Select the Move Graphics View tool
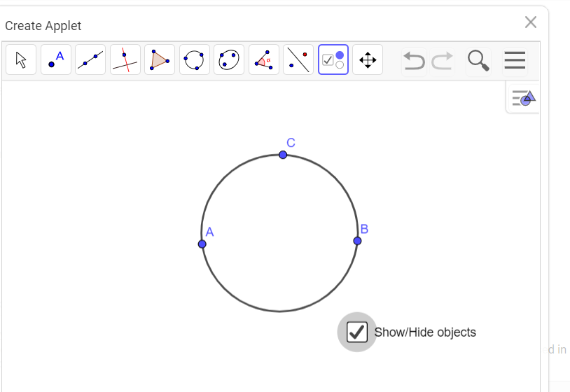The width and height of the screenshot is (570, 392). coord(368,59)
